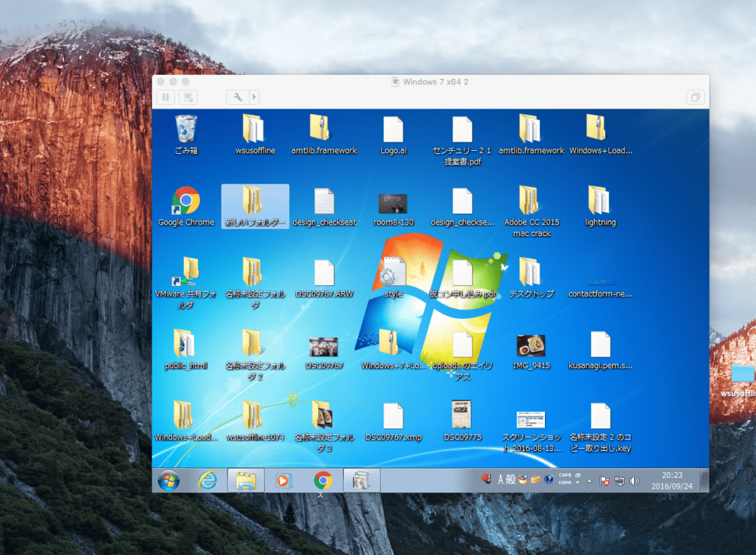
Task: Open the taskbar clock showing 20:23
Action: click(672, 480)
